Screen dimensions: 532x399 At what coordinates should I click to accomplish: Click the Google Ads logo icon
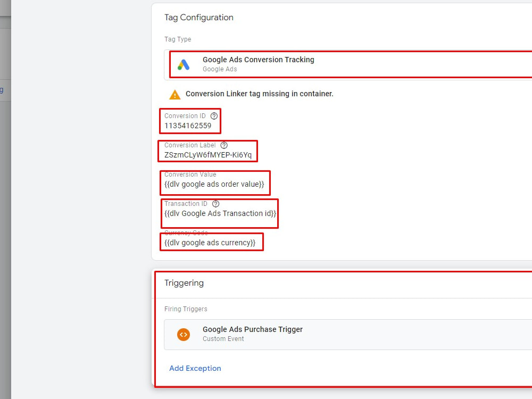[x=183, y=64]
